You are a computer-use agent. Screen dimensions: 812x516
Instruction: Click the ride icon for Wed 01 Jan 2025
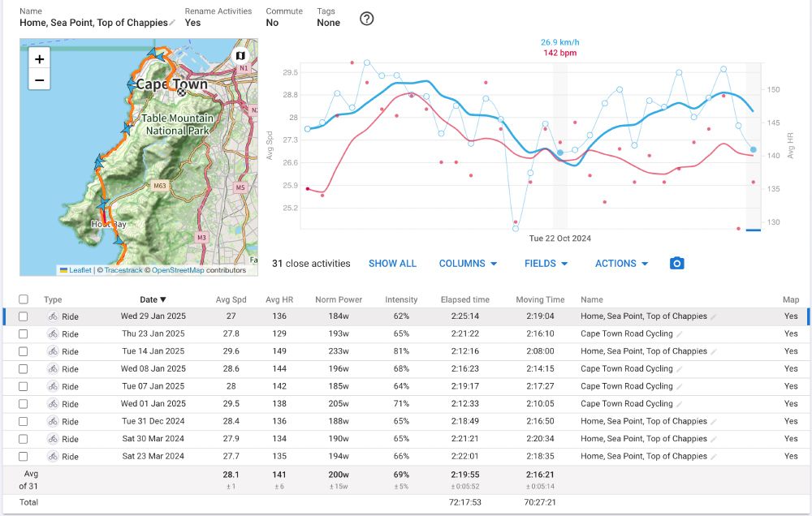coord(53,404)
